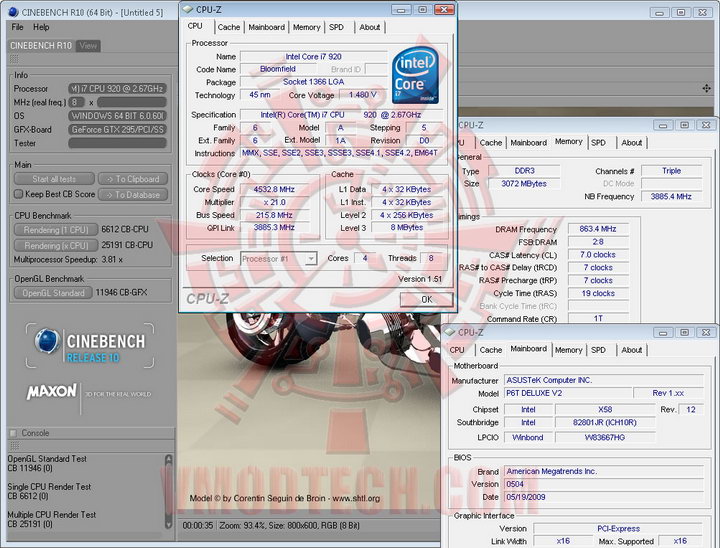The image size is (720, 548).
Task: Click the Cinebench sphere logo icon
Action: click(47, 342)
